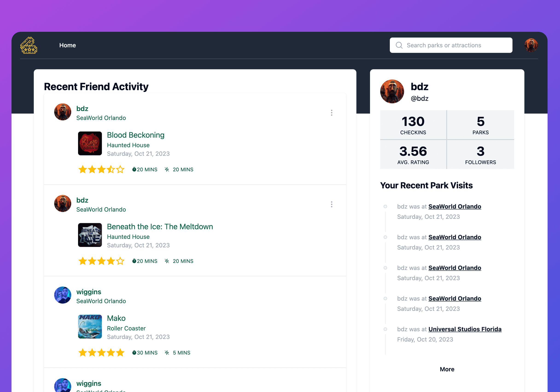Open options menu for Blood Beckoning post
The width and height of the screenshot is (560, 392).
(x=331, y=113)
